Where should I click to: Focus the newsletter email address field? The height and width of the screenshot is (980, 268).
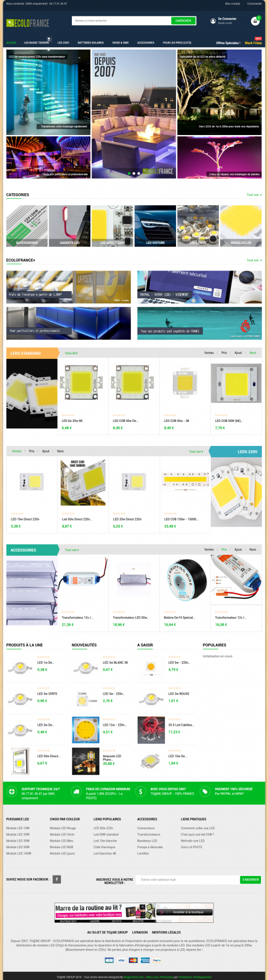pyautogui.click(x=188, y=879)
